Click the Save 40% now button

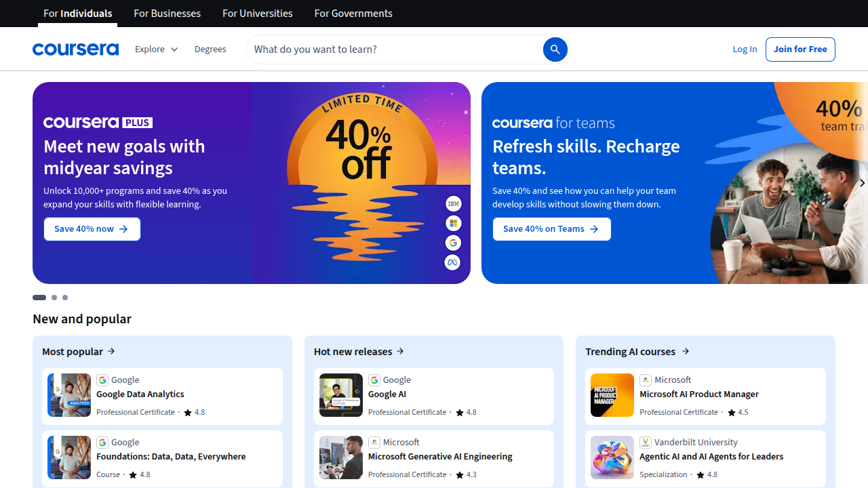92,229
